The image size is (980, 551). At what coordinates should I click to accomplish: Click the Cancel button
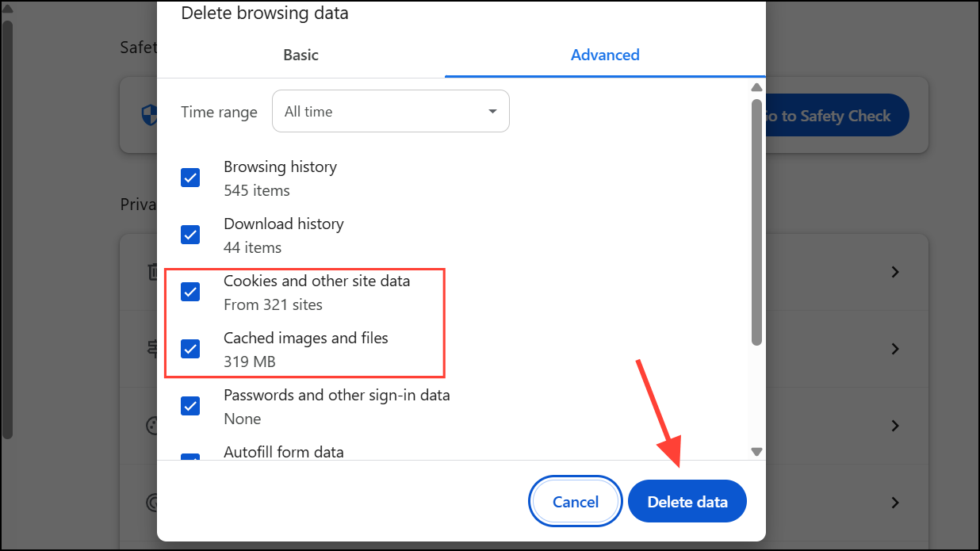point(576,502)
